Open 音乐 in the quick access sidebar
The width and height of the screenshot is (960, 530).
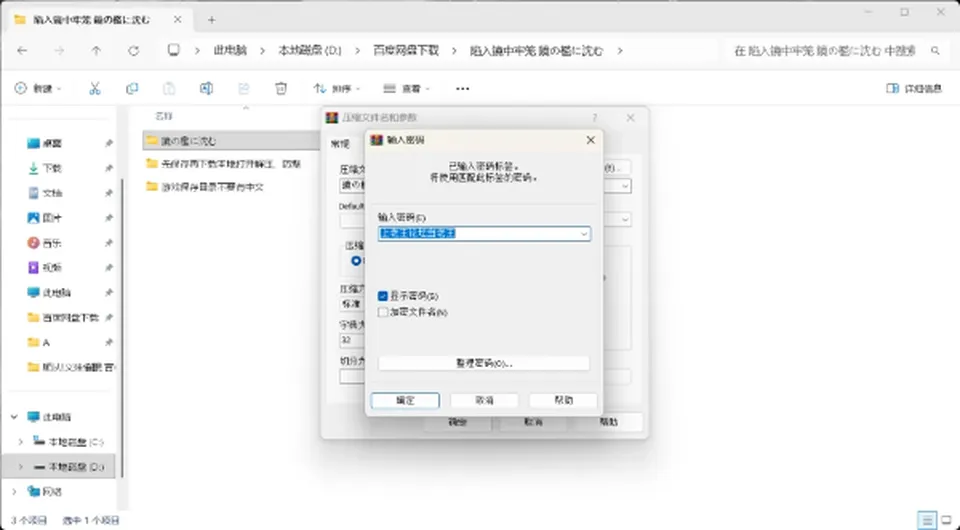52,243
